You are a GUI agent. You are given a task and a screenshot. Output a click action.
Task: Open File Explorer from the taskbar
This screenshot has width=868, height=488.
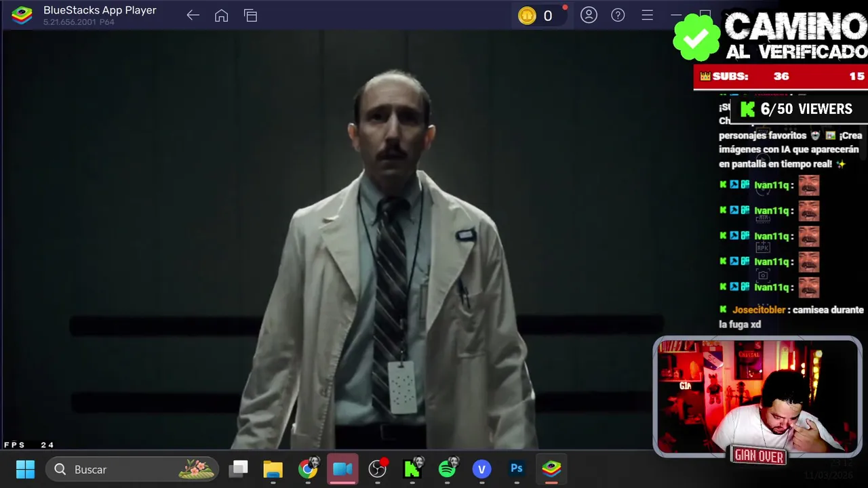[273, 469]
